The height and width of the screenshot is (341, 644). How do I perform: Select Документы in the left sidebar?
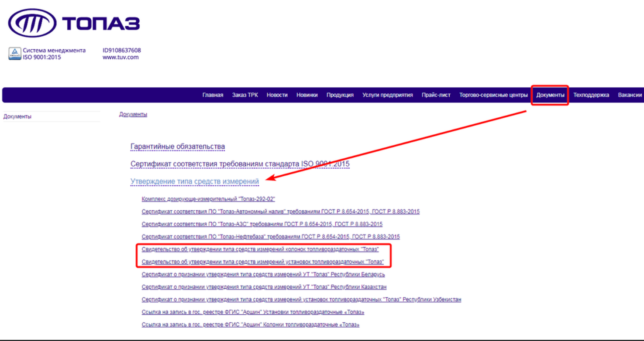pyautogui.click(x=17, y=117)
